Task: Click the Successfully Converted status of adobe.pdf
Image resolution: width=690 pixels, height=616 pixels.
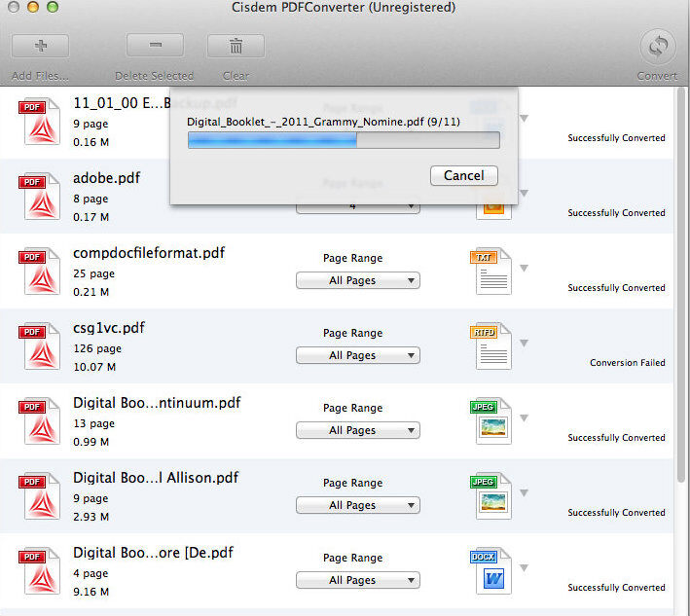Action: click(x=616, y=213)
